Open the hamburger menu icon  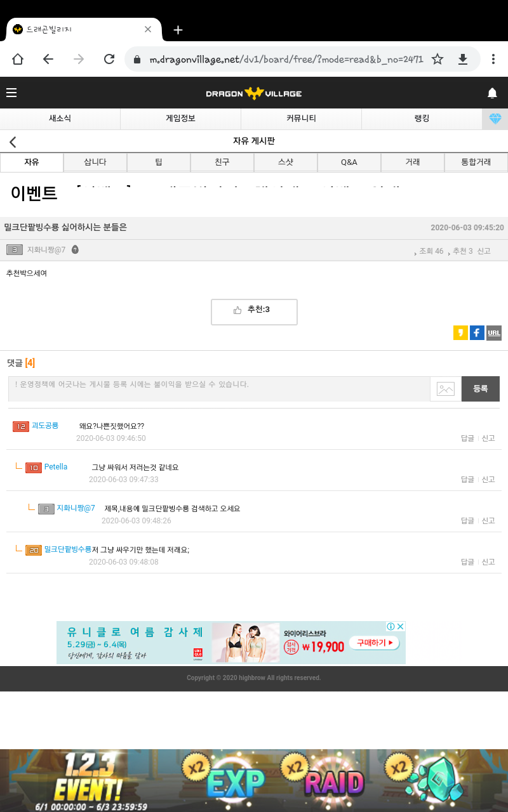(11, 93)
